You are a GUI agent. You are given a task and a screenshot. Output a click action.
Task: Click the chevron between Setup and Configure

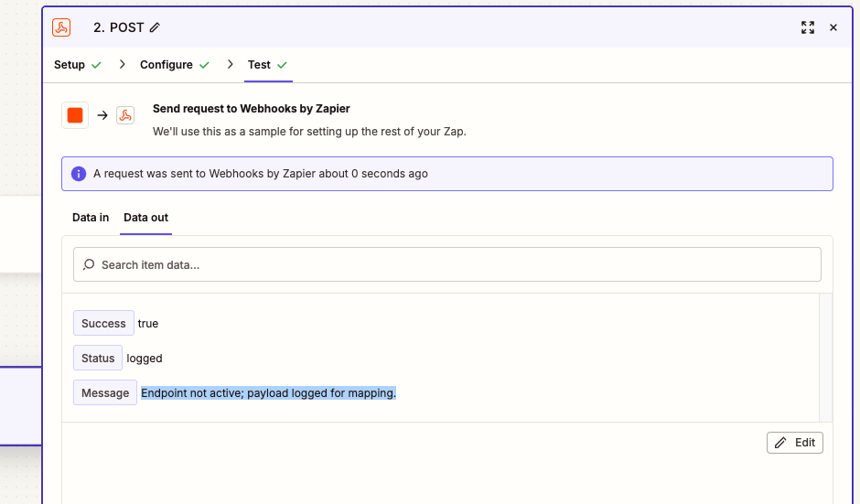122,65
